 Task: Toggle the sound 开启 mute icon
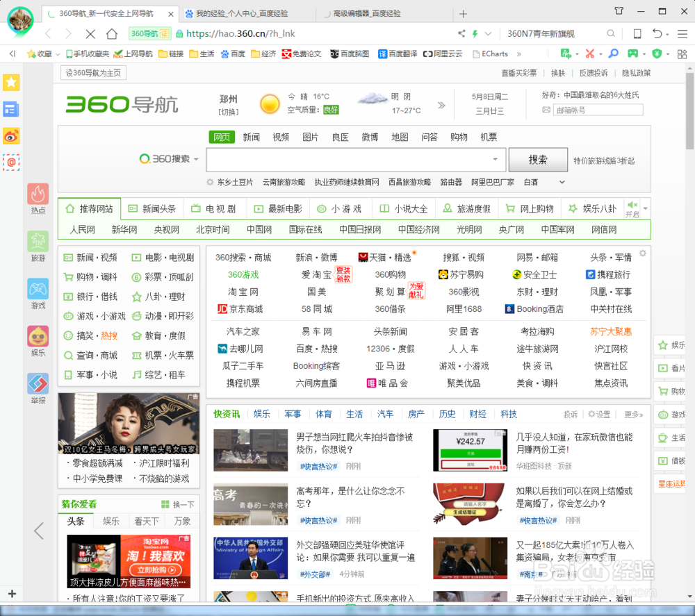pyautogui.click(x=632, y=208)
